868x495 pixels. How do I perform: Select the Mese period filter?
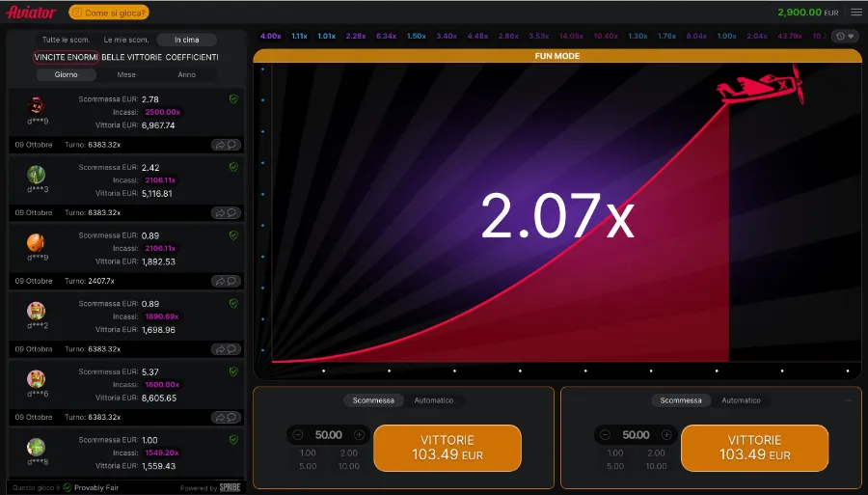pos(126,74)
